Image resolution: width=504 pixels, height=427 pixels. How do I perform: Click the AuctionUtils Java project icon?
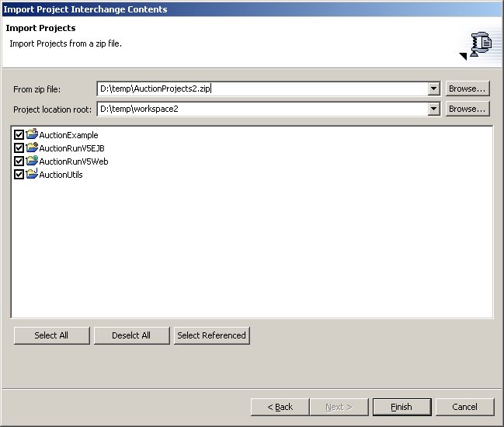[32, 174]
